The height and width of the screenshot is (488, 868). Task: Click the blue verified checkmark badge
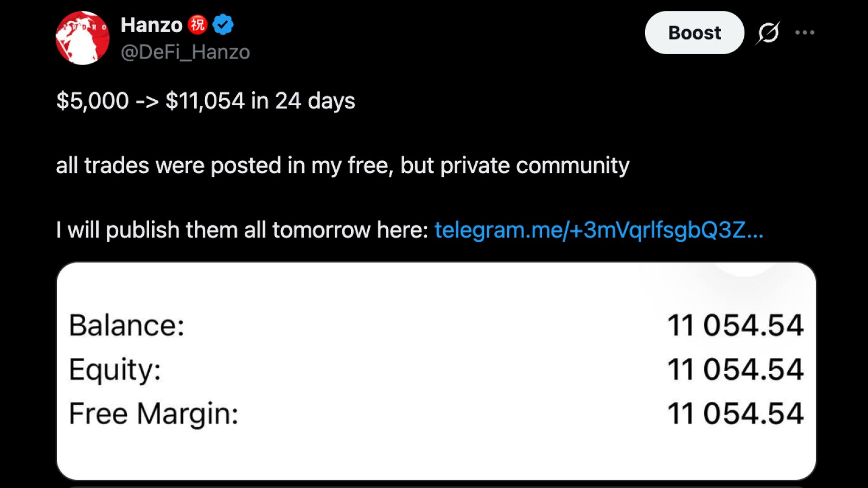click(x=223, y=25)
